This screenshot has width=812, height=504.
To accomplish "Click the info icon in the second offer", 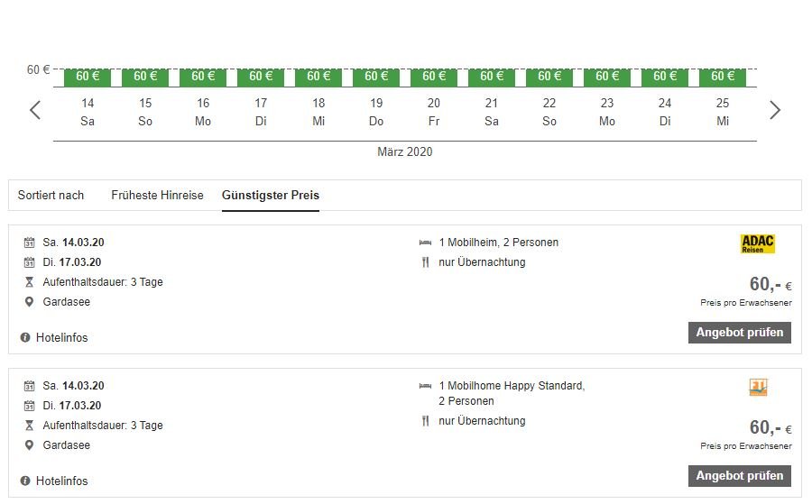I will (25, 481).
